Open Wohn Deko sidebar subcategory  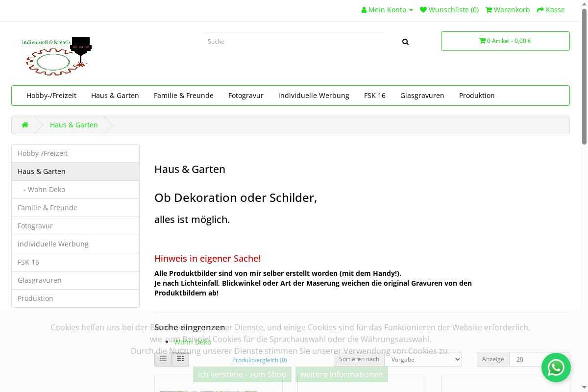click(x=47, y=190)
